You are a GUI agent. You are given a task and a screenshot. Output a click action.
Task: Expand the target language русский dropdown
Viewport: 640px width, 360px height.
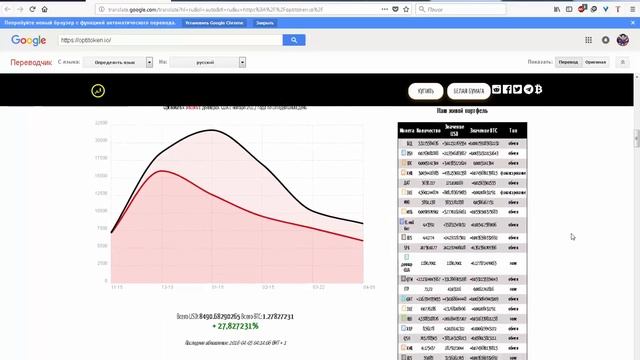208,62
